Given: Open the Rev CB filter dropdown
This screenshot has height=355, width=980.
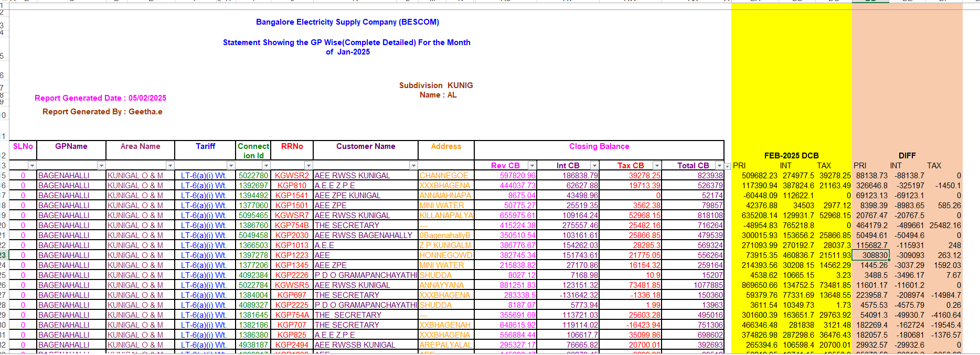Looking at the screenshot, I should pyautogui.click(x=532, y=166).
